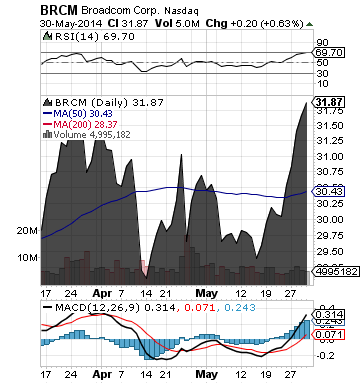Screen dimensions: 360x384
Task: Click the RSI 90 axis label
Action: (x=323, y=43)
